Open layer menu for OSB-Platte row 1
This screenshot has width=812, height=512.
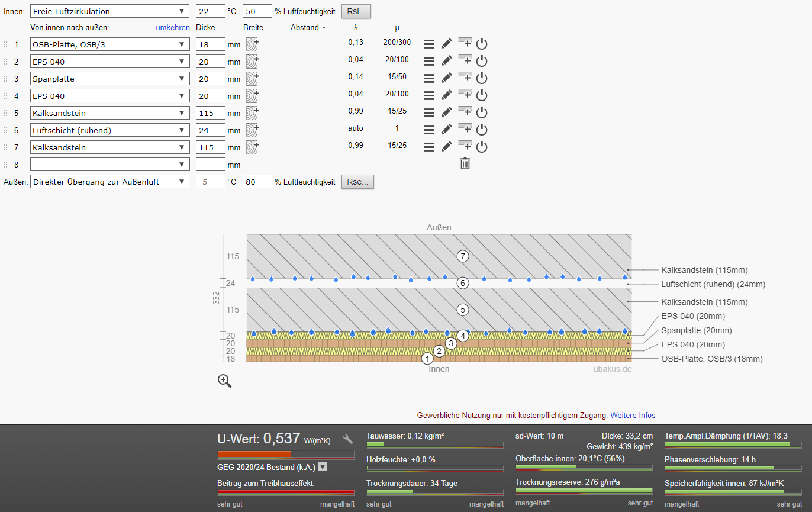(x=429, y=44)
